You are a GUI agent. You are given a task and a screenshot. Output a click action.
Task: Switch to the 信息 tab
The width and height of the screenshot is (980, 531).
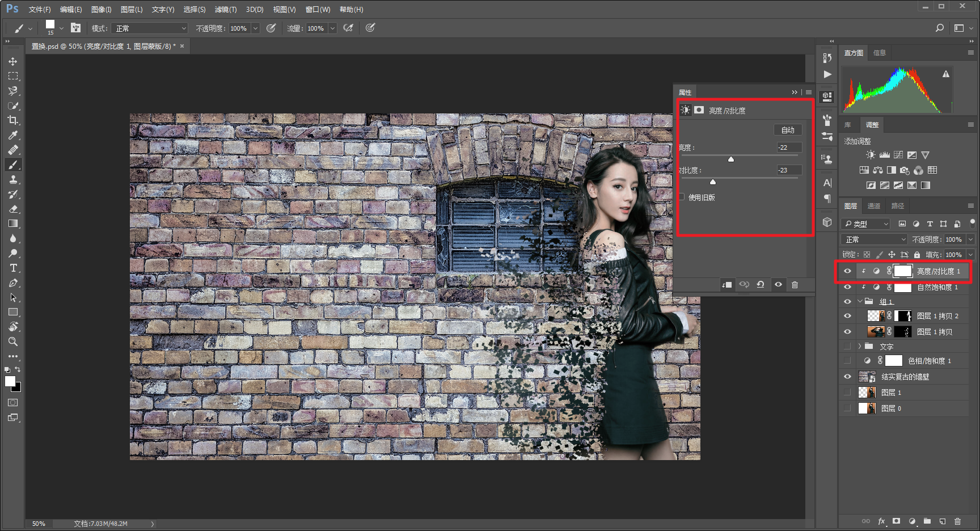coord(880,53)
